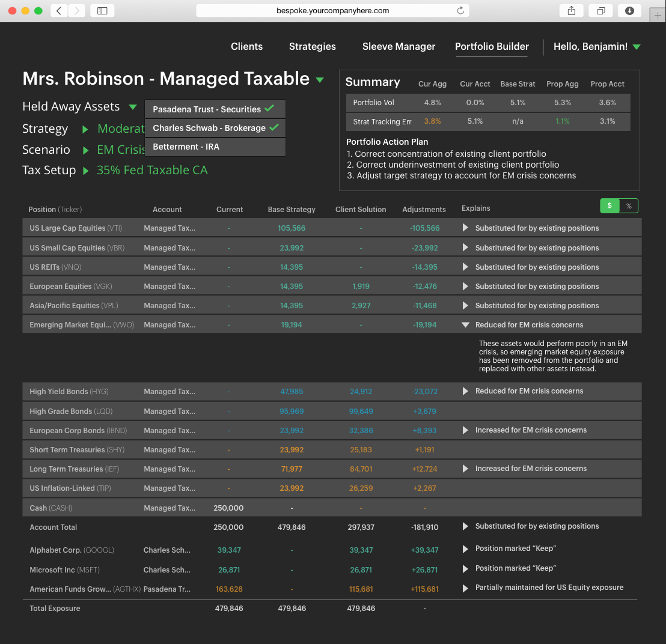
Task: Expand the High Yield Bonds explanation
Action: pos(465,391)
